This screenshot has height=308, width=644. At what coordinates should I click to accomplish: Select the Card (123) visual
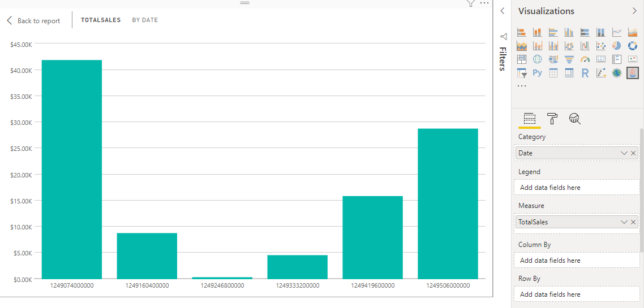[601, 59]
